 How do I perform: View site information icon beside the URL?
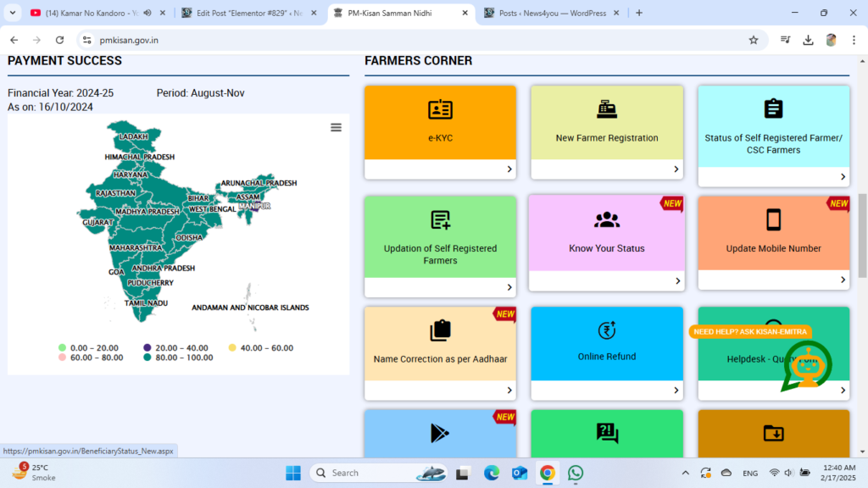(x=87, y=40)
